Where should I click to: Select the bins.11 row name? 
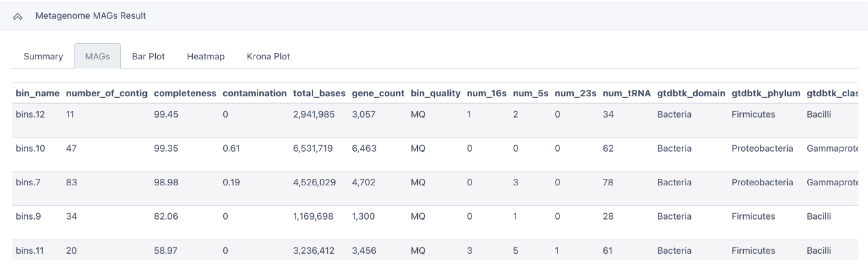(x=30, y=251)
